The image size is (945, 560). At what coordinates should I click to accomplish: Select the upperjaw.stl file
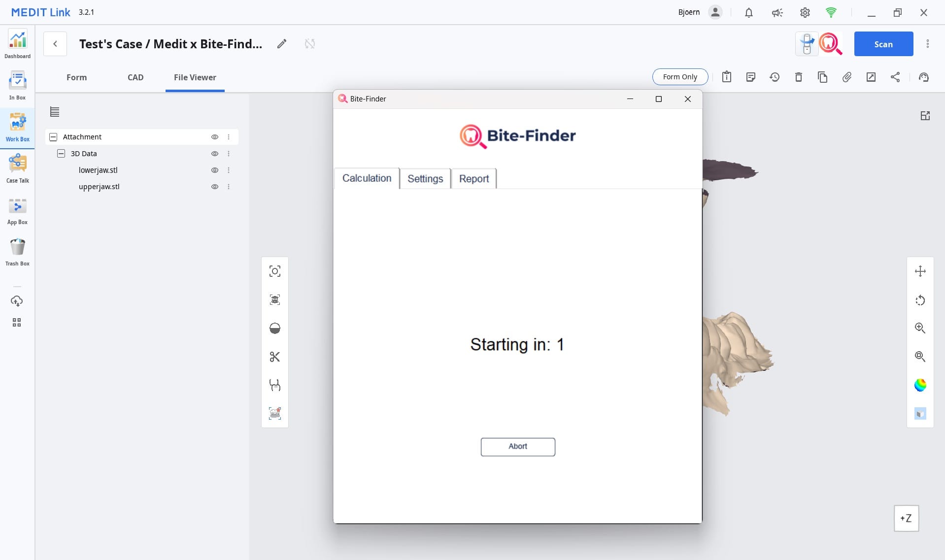coord(99,187)
